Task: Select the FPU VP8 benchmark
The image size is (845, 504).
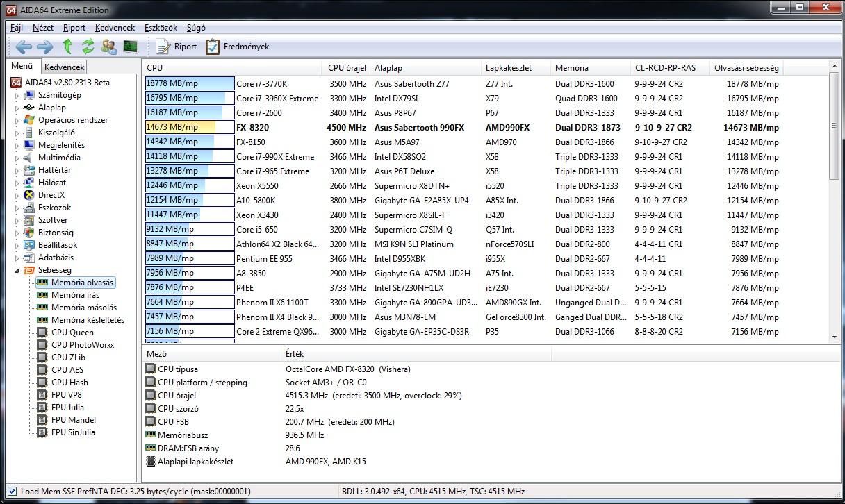Action: (67, 395)
